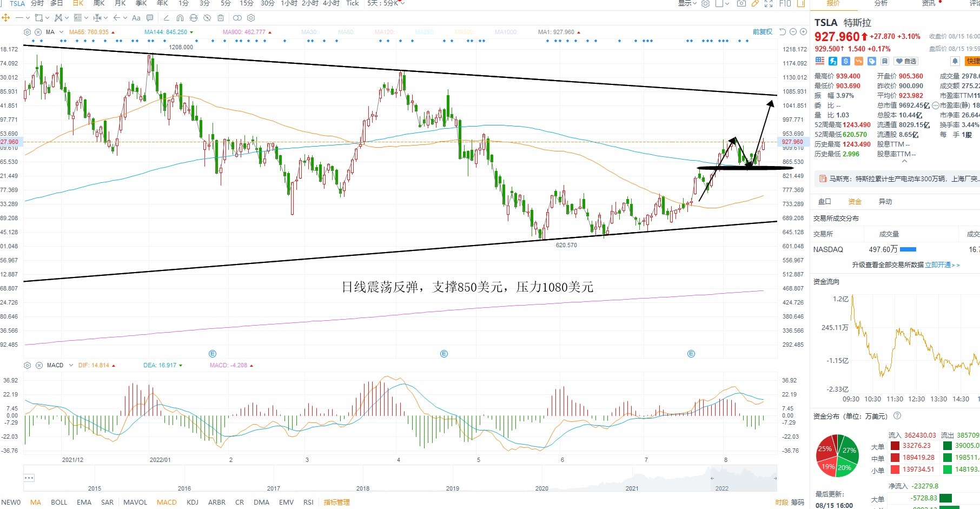Image resolution: width=980 pixels, height=509 pixels.
Task: Toggle RSI indicator in bottom bar
Action: [308, 502]
